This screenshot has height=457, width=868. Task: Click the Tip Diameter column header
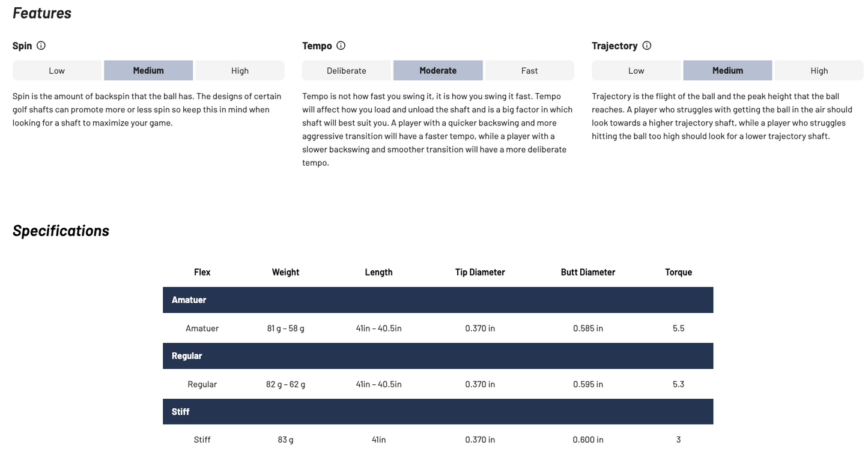tap(480, 272)
